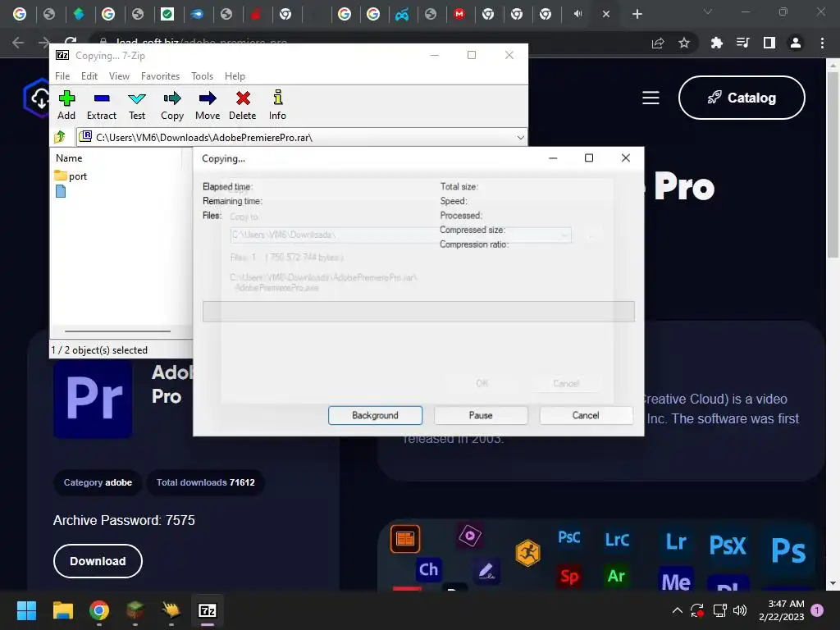The image size is (840, 630).
Task: Click the Total downloads 71612 badge
Action: (206, 482)
